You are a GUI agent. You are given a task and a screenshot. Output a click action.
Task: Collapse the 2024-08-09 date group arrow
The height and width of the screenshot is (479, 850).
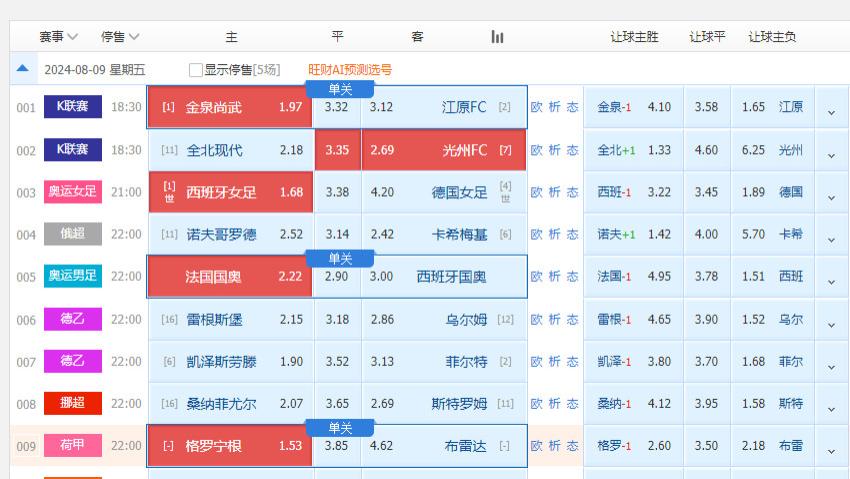pyautogui.click(x=23, y=68)
